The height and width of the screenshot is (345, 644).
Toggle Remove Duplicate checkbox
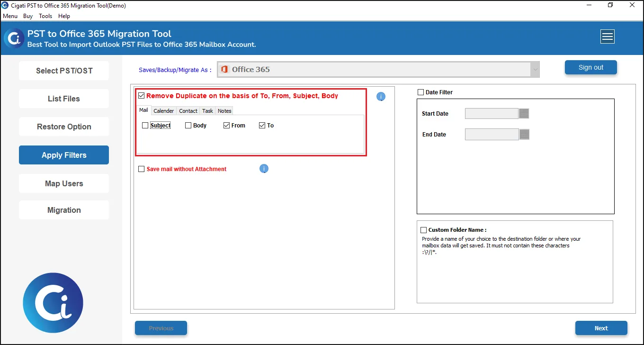click(141, 96)
